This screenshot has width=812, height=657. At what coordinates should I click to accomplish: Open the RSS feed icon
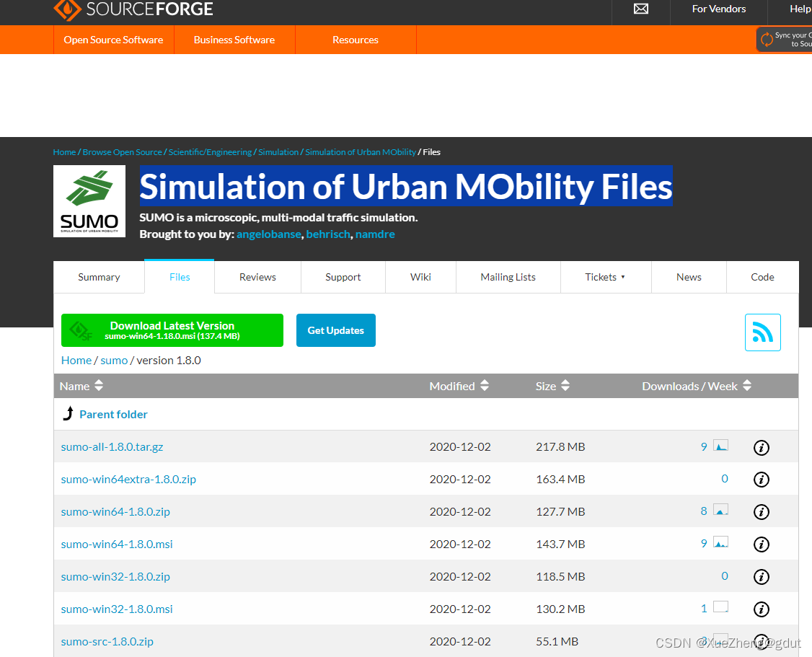pyautogui.click(x=762, y=332)
